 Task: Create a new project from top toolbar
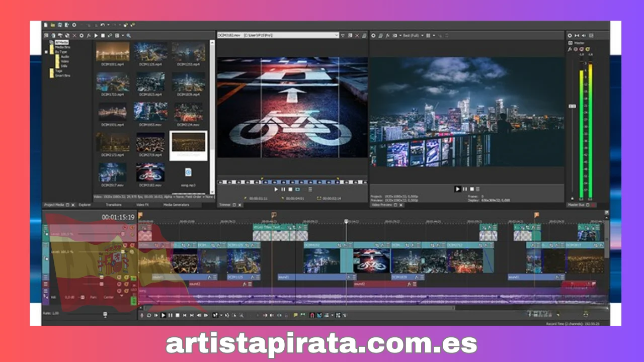click(x=46, y=25)
